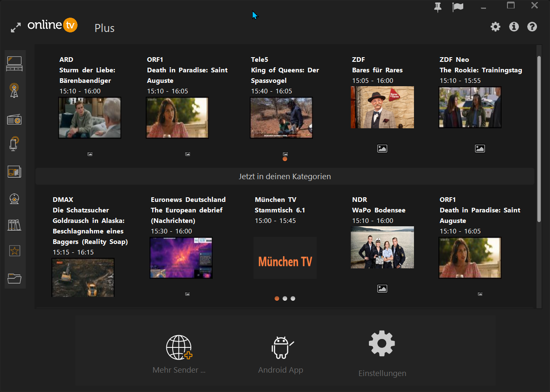
Task: Select the third carousel page dot
Action: [x=293, y=298]
